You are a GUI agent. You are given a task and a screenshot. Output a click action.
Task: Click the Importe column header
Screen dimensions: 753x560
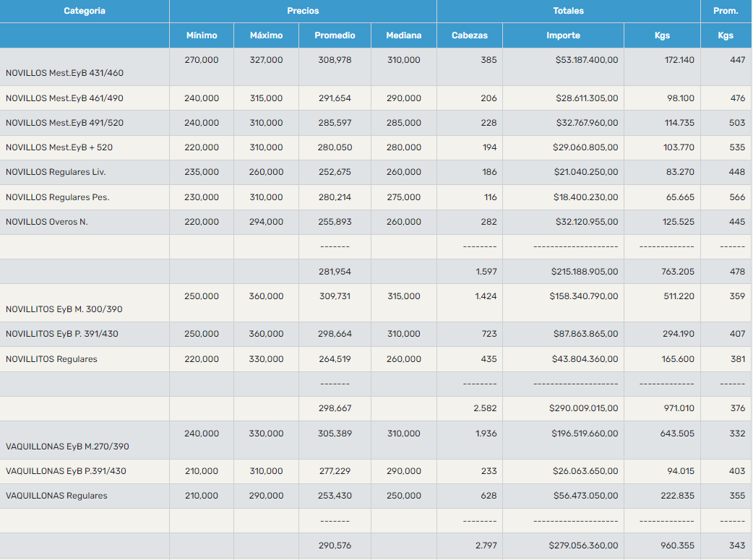pyautogui.click(x=563, y=35)
